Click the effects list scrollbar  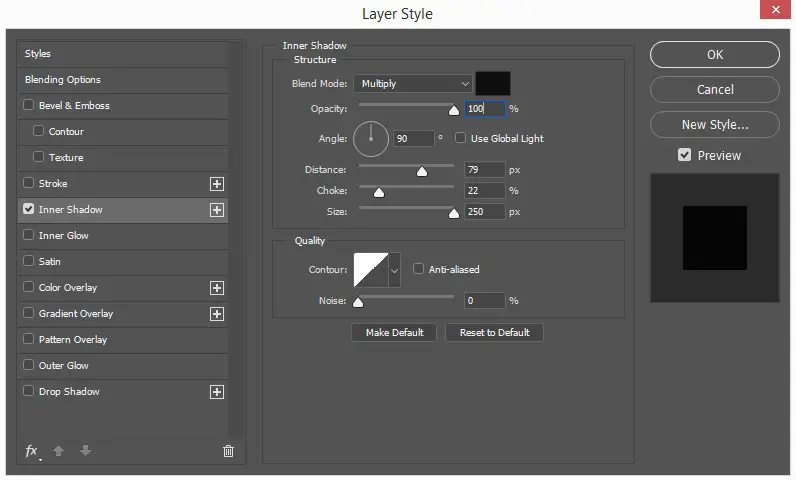click(236, 238)
